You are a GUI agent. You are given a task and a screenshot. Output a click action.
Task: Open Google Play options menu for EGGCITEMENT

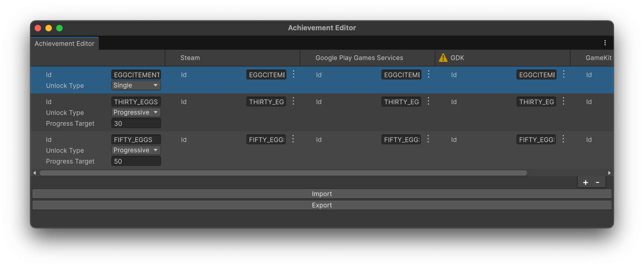[x=428, y=75]
